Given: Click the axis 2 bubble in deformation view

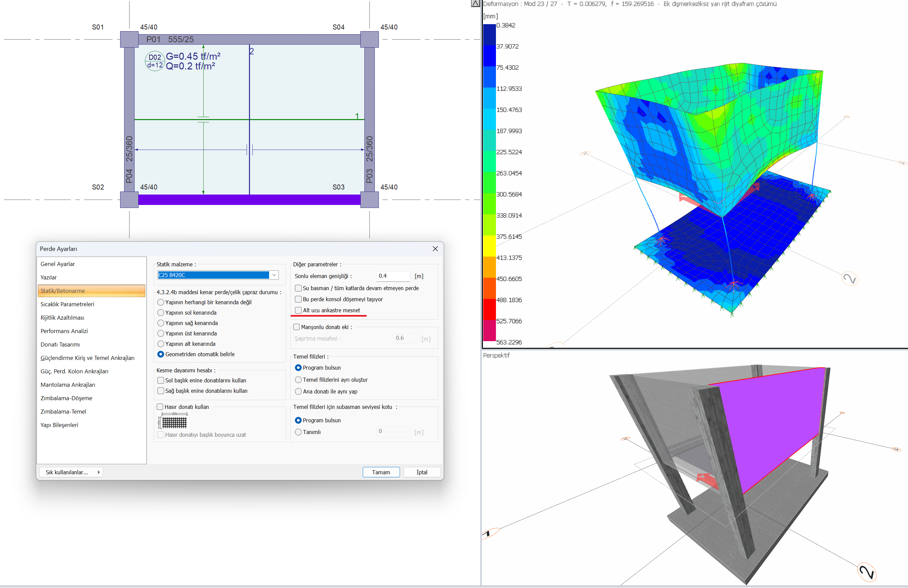Looking at the screenshot, I should pos(849,279).
